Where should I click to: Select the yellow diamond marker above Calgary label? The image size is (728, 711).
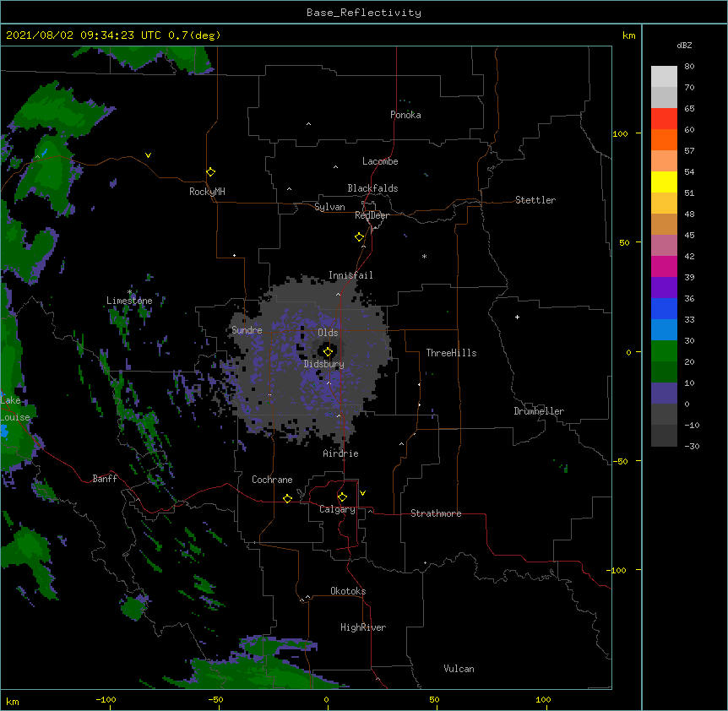(x=342, y=497)
